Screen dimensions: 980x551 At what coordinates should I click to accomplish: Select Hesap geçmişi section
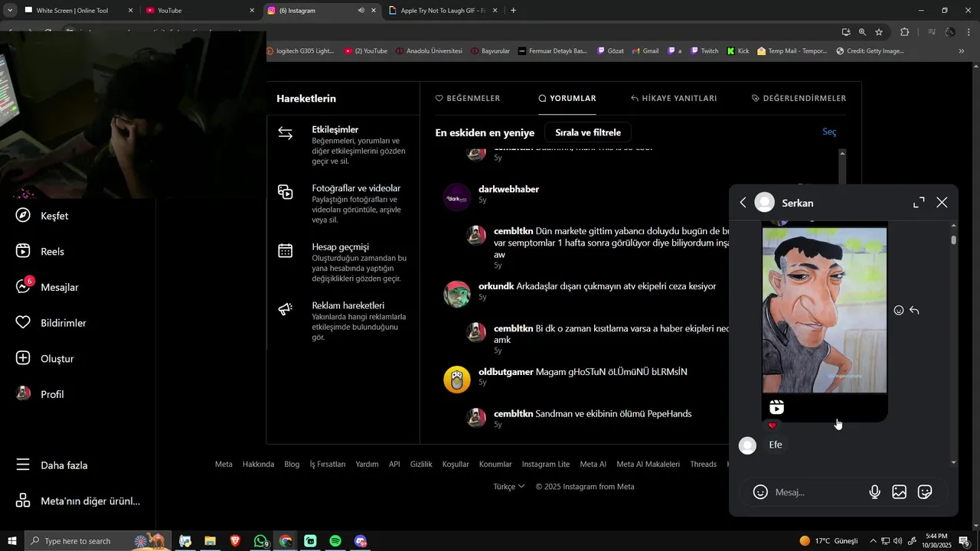point(343,262)
